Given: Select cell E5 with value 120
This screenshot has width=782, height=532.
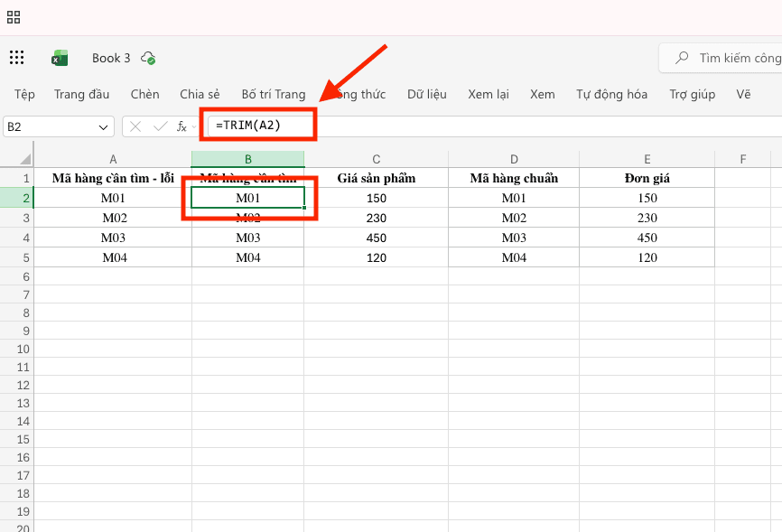Looking at the screenshot, I should pos(647,257).
